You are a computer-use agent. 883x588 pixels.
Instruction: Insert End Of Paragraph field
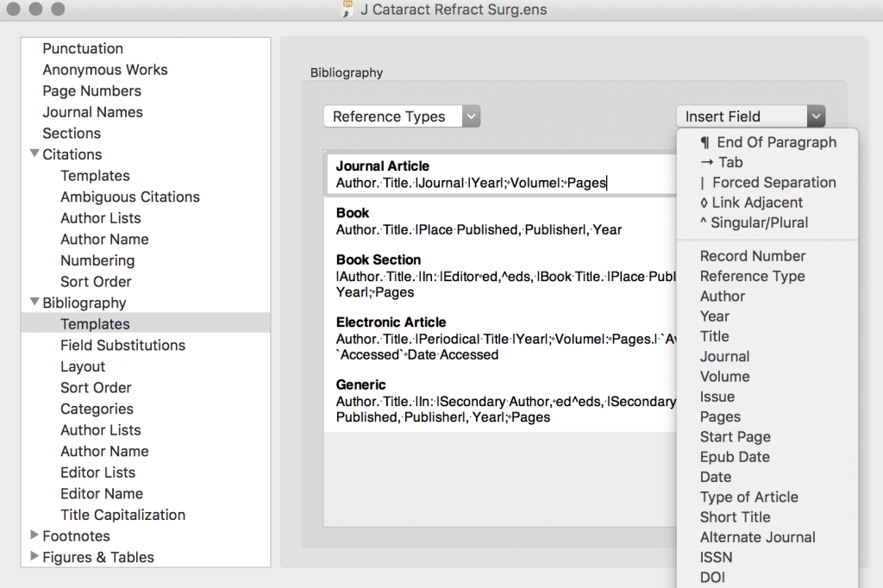point(767,142)
